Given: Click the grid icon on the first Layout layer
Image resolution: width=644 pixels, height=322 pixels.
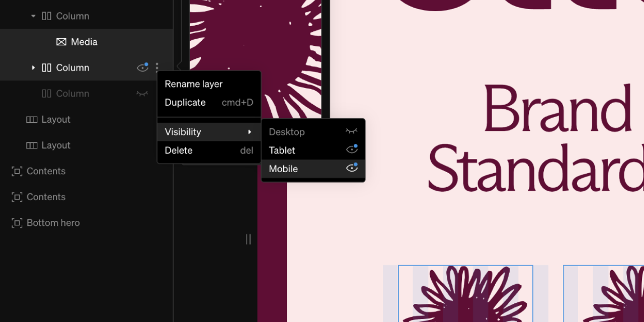Looking at the screenshot, I should pos(31,119).
